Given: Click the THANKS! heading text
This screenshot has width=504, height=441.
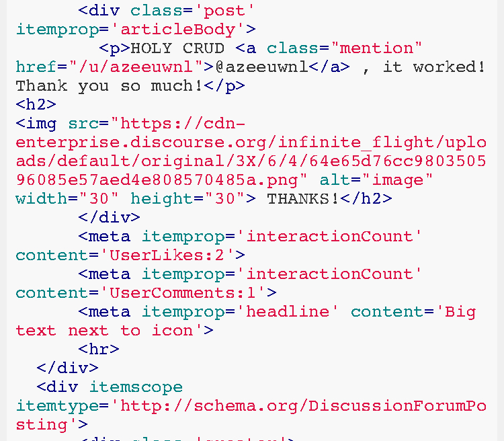Looking at the screenshot, I should pos(303,199).
